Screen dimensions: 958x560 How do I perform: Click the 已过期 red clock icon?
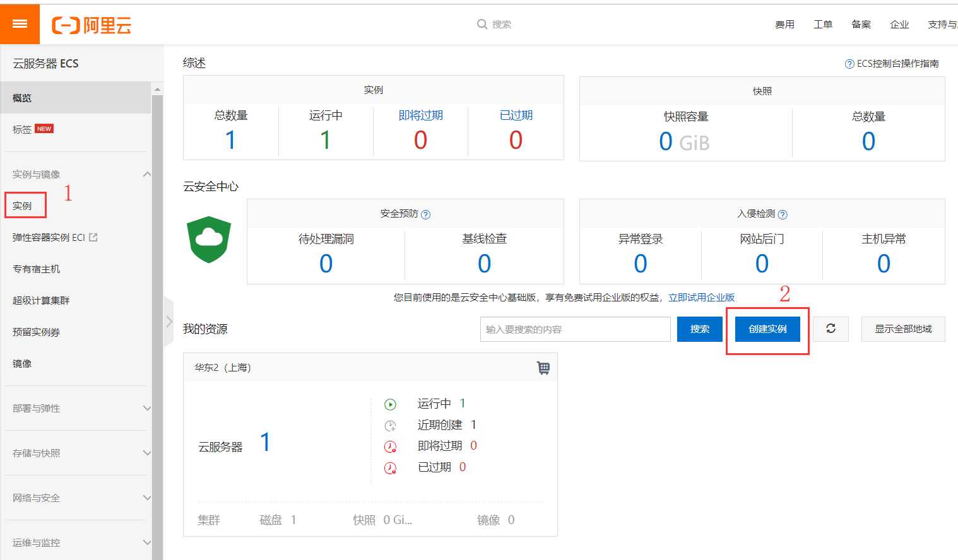391,468
